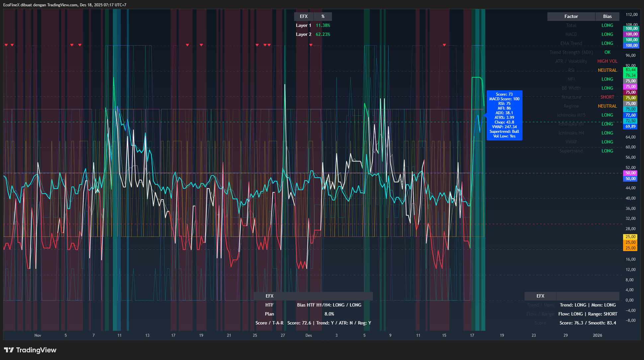
Task: Click the HIGH VOL volatility bias text
Action: [607, 61]
